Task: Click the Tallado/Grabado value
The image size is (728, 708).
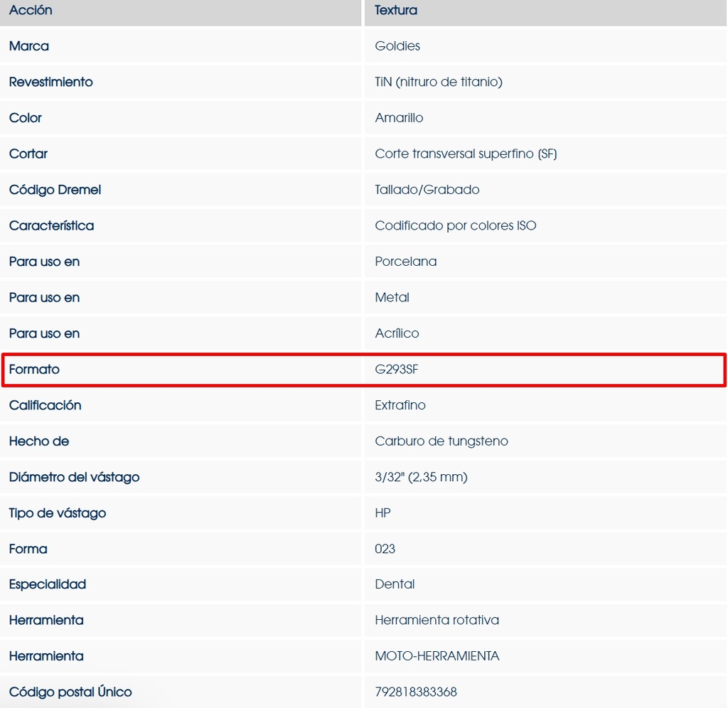Action: click(427, 190)
